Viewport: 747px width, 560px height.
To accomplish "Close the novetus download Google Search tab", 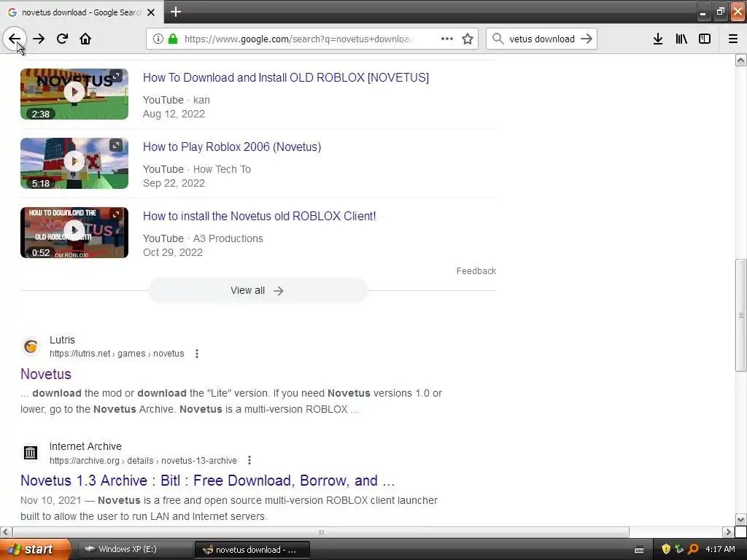I will click(151, 12).
